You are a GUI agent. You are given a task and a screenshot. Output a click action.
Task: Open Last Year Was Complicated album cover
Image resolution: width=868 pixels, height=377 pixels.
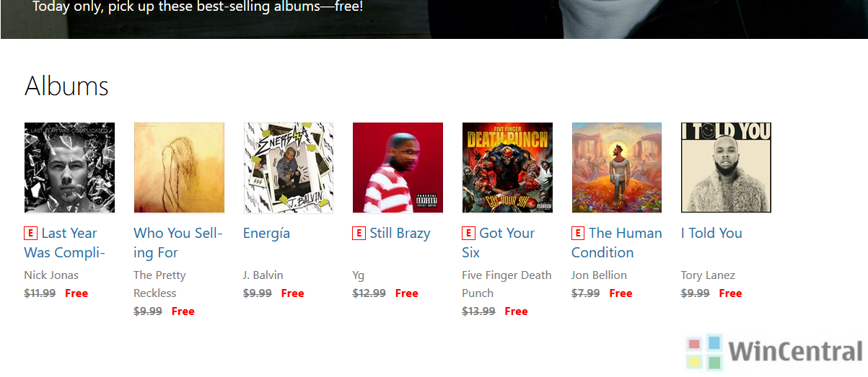[69, 168]
